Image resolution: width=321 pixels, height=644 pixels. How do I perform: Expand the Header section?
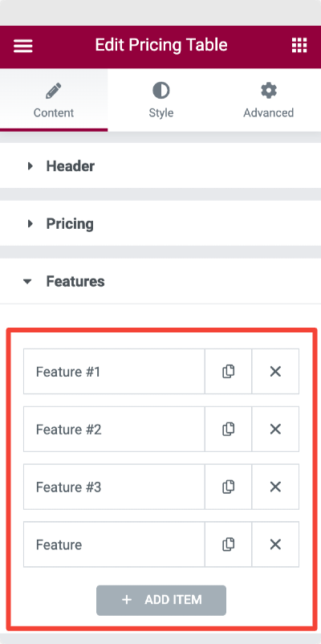(160, 166)
